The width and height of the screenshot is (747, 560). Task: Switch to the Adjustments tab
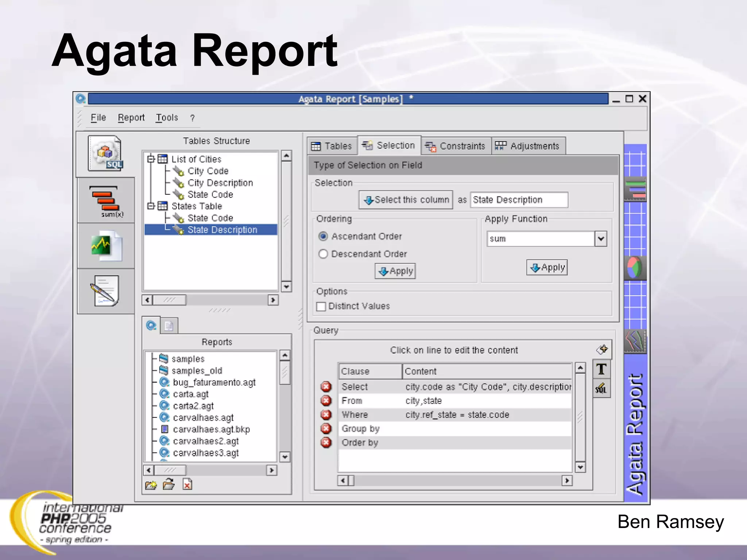point(528,146)
